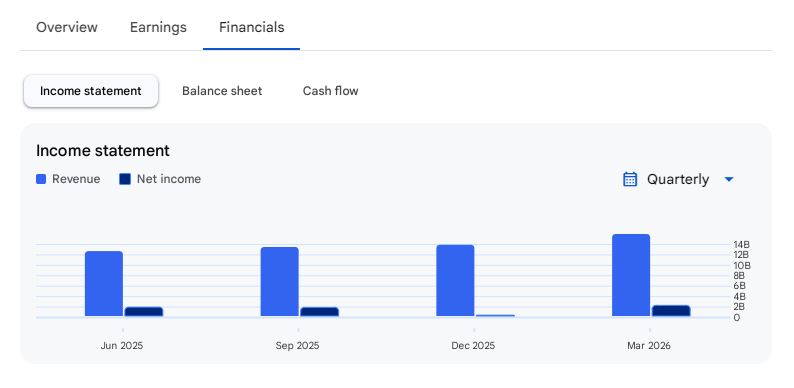Select the Income statement button
Screen dimensions: 794x388
91,91
